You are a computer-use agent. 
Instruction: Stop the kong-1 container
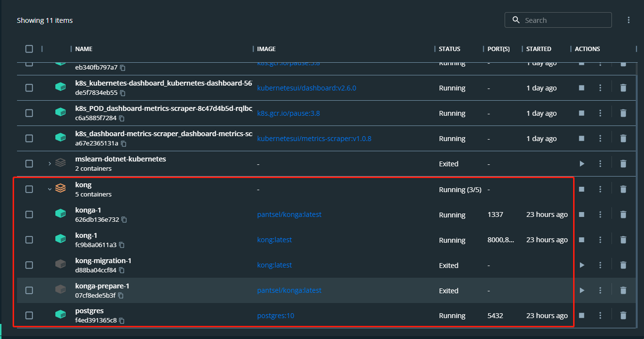point(581,240)
